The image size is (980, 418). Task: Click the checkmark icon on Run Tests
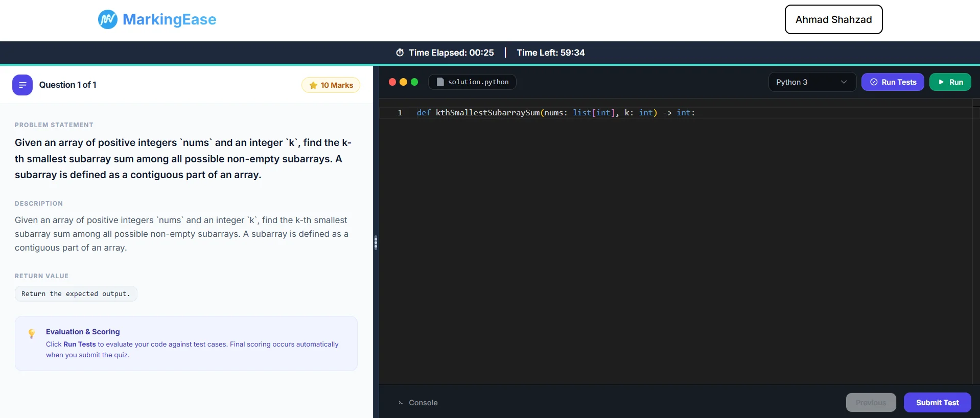[874, 82]
